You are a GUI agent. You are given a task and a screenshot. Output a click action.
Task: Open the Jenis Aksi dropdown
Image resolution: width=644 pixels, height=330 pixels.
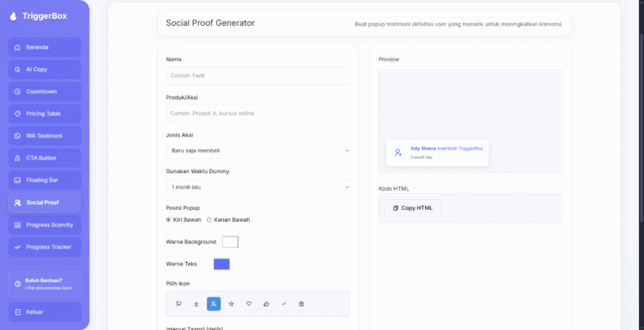(258, 150)
